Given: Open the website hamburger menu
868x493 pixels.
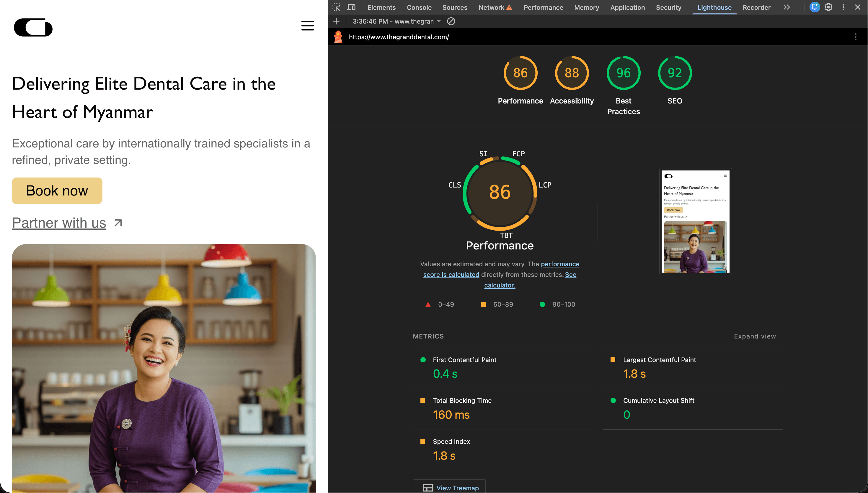Looking at the screenshot, I should 307,26.
